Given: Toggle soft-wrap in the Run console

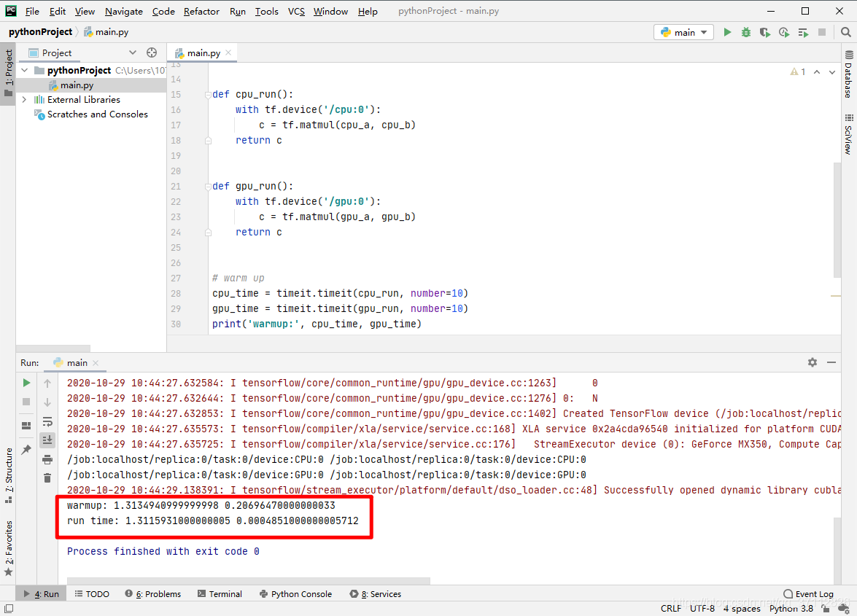Looking at the screenshot, I should click(47, 421).
